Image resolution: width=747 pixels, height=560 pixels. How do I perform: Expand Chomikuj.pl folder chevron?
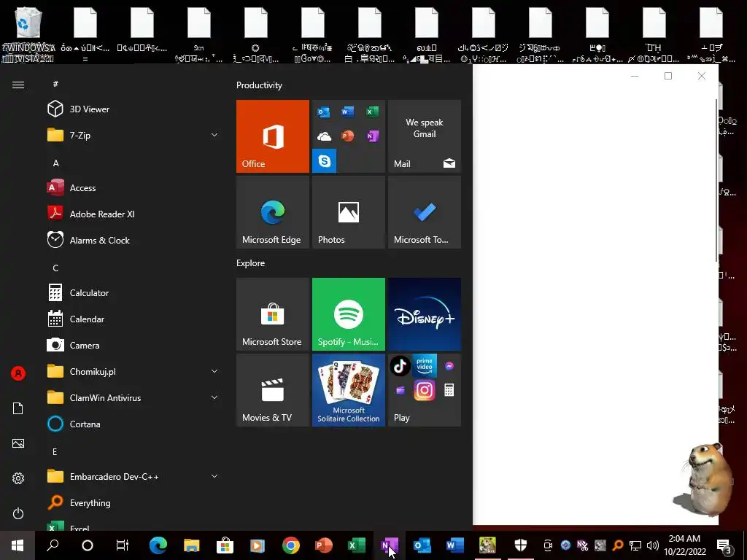click(x=214, y=371)
